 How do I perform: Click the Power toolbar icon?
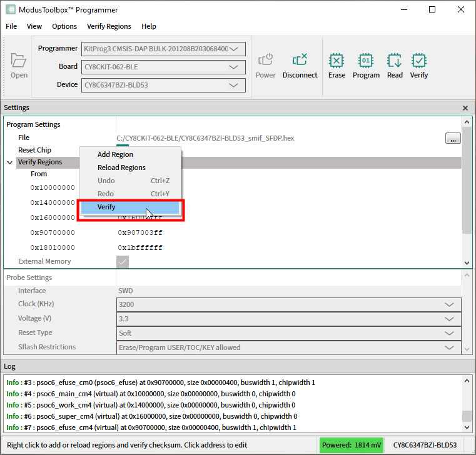point(265,61)
